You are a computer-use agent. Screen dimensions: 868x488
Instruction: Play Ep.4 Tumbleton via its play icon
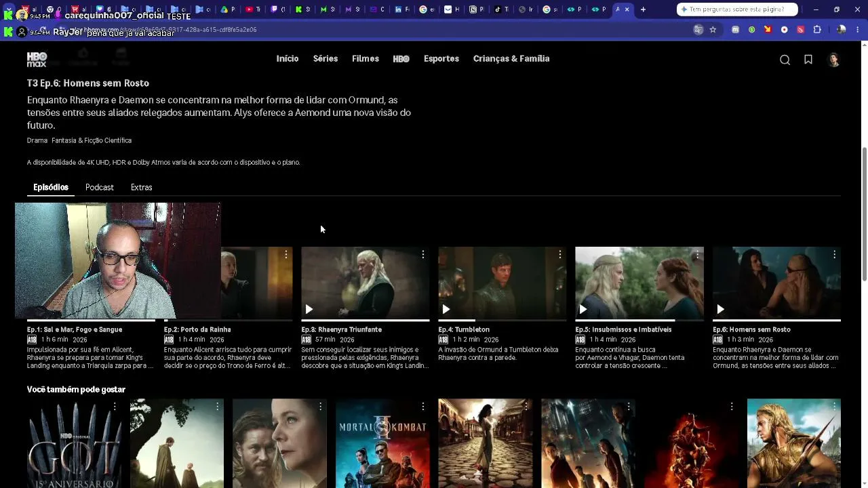[446, 309]
